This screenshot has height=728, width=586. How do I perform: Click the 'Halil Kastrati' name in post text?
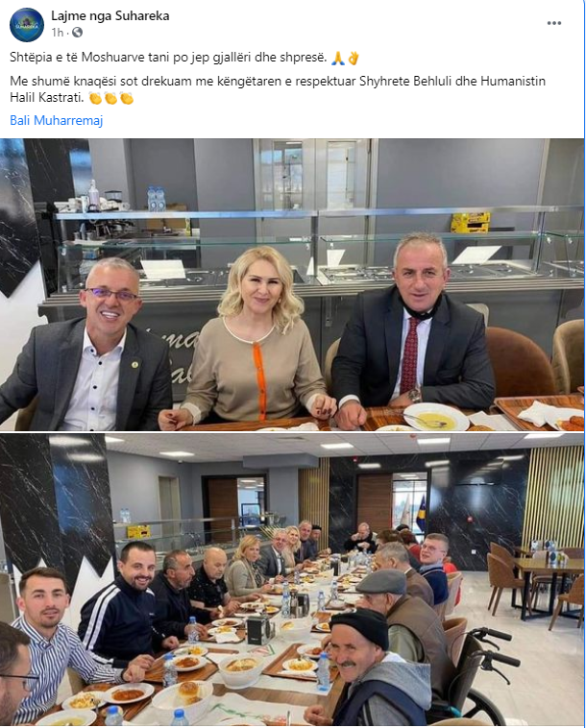tap(47, 98)
